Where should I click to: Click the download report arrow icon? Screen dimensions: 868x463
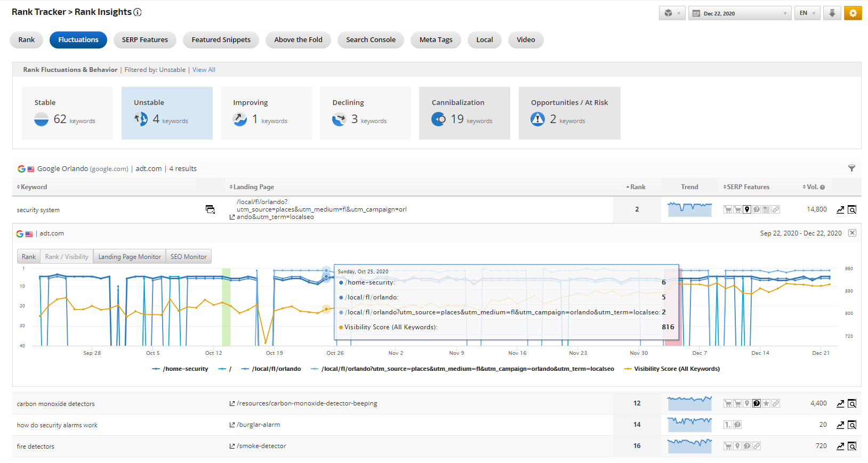click(x=832, y=13)
